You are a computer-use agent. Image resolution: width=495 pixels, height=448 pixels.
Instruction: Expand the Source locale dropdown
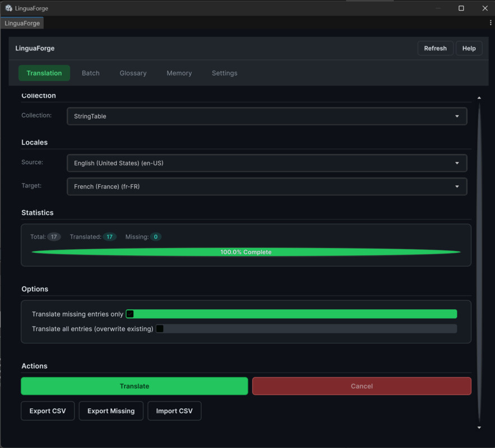click(x=266, y=163)
